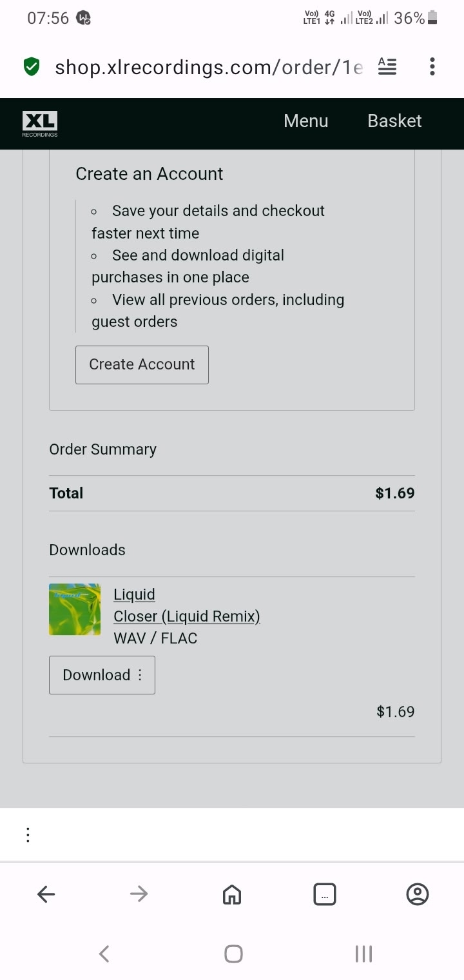This screenshot has width=464, height=980.
Task: Tap the XL Recordings logo
Action: pyautogui.click(x=40, y=123)
